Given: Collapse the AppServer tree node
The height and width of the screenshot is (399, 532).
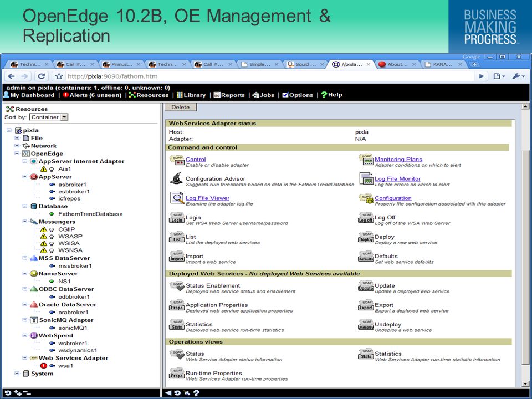Looking at the screenshot, I should [x=25, y=177].
